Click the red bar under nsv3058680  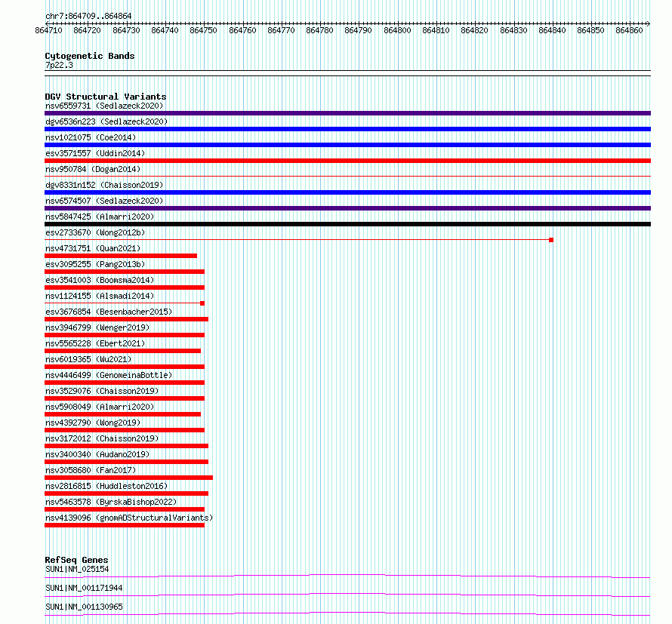(x=128, y=478)
